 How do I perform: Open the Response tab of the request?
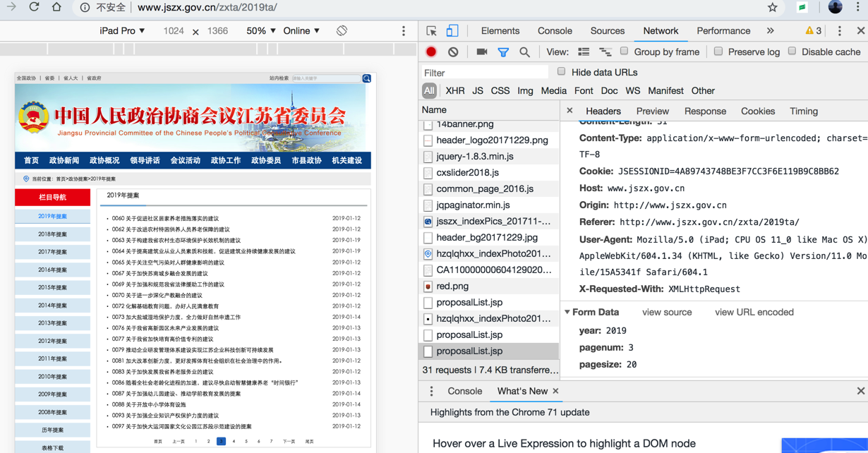coord(705,111)
